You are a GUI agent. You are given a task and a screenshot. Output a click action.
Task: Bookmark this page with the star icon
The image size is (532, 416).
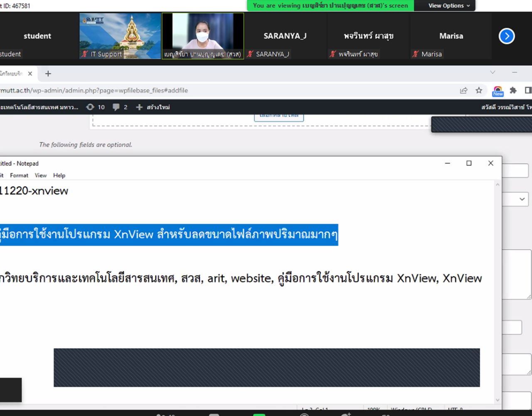(479, 90)
